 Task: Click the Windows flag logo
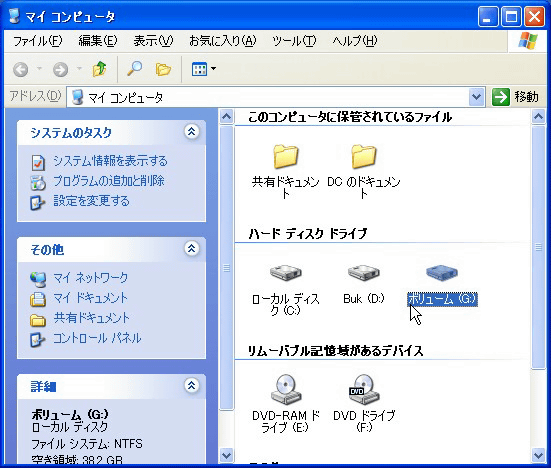click(x=528, y=41)
